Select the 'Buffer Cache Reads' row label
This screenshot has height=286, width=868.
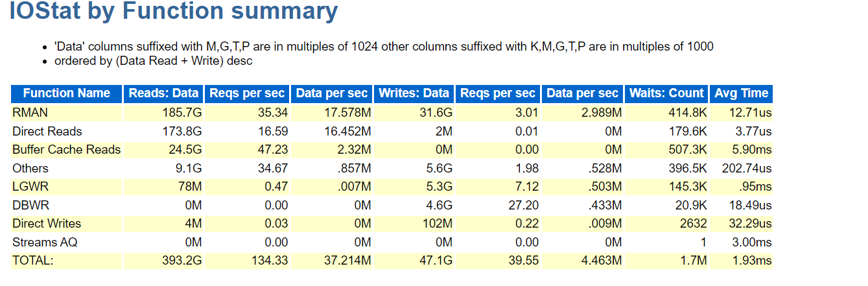66,150
